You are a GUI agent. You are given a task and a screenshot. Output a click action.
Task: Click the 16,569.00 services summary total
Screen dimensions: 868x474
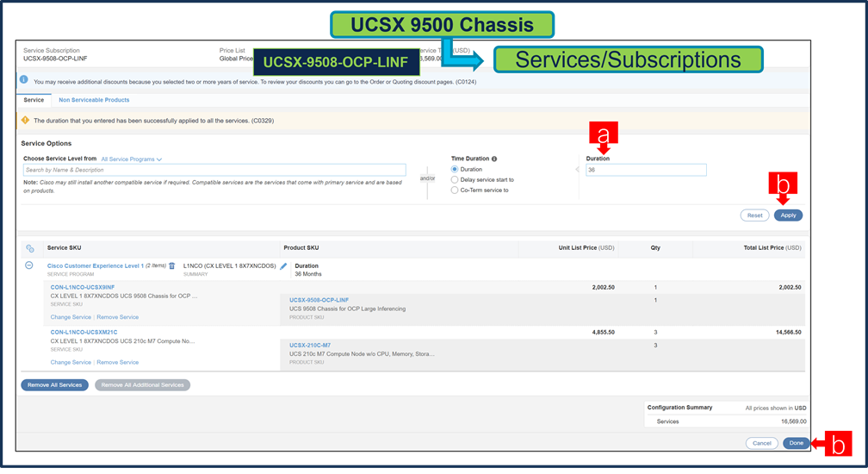coord(794,422)
